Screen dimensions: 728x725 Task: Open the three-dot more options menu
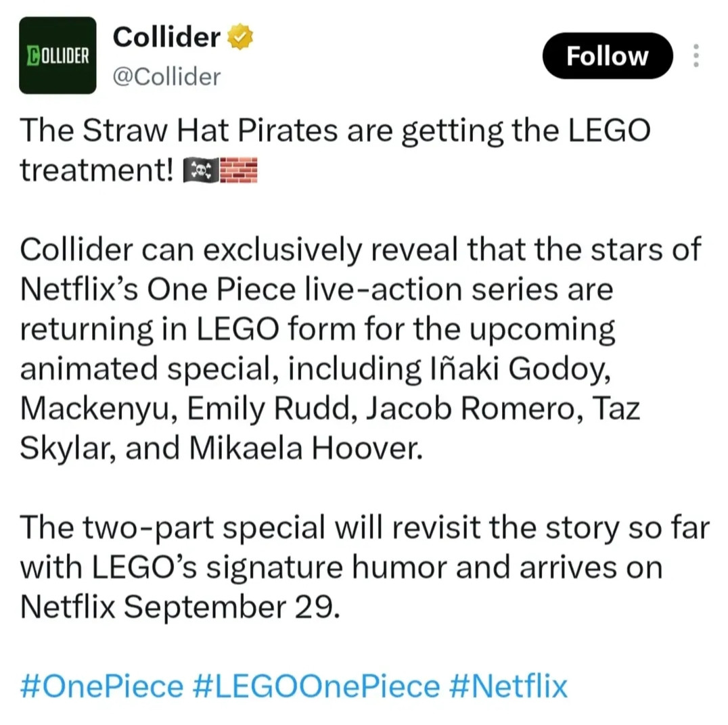(696, 55)
